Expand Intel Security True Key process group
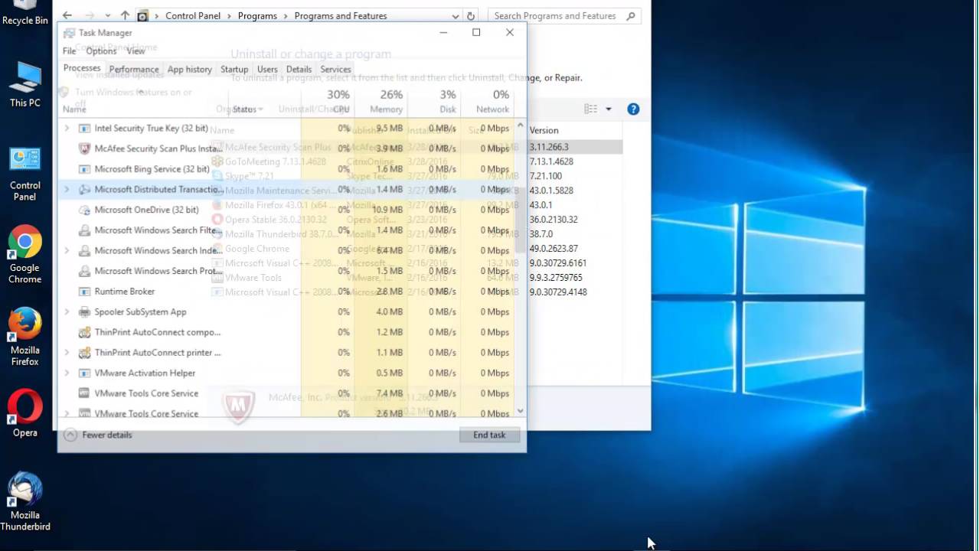 coord(67,129)
